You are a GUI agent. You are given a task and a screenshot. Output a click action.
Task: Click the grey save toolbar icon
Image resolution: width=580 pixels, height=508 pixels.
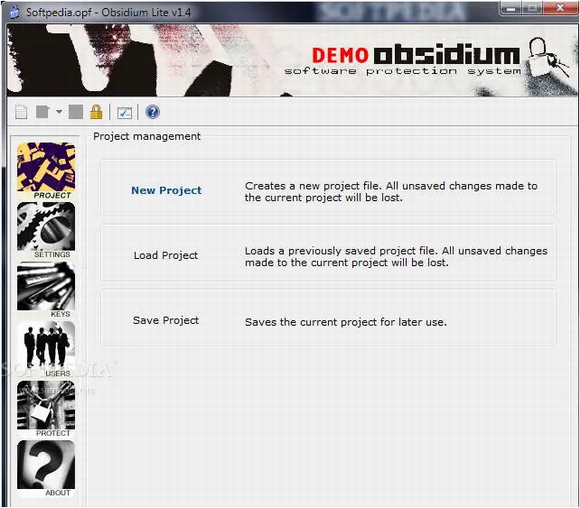[x=76, y=112]
